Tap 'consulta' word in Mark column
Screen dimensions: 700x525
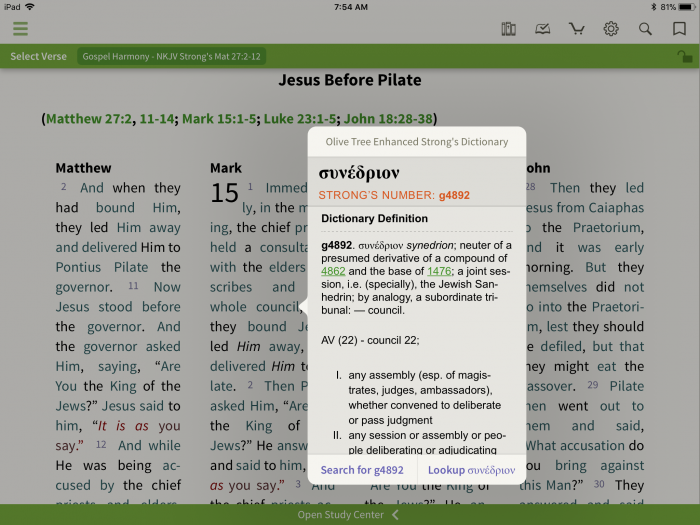coord(283,247)
